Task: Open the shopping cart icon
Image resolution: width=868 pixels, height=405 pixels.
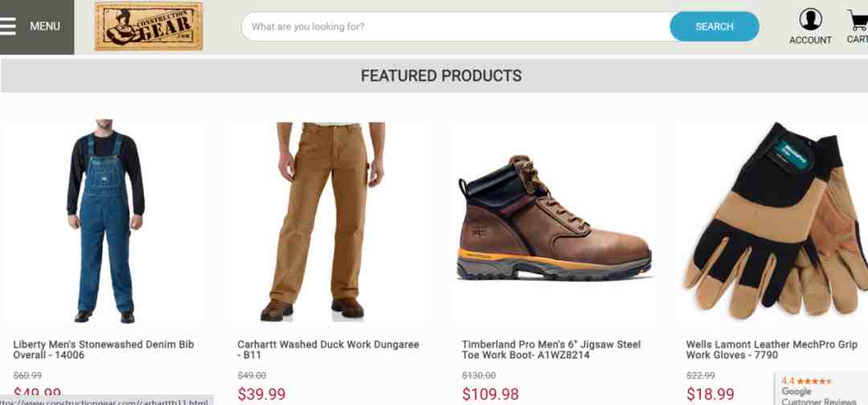Action: pos(858,20)
